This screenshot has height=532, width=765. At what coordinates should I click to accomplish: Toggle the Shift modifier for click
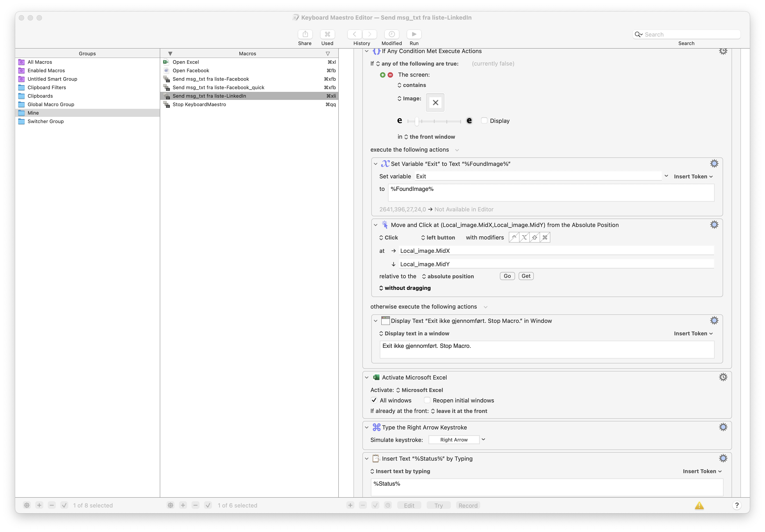click(534, 237)
